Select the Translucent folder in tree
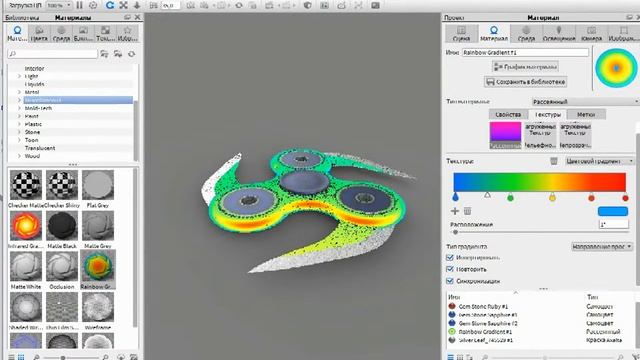Image resolution: width=640 pixels, height=360 pixels. [x=40, y=148]
